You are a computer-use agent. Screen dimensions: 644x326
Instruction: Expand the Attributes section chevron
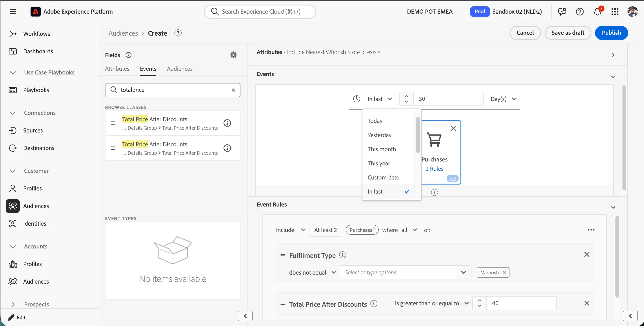[x=613, y=55]
